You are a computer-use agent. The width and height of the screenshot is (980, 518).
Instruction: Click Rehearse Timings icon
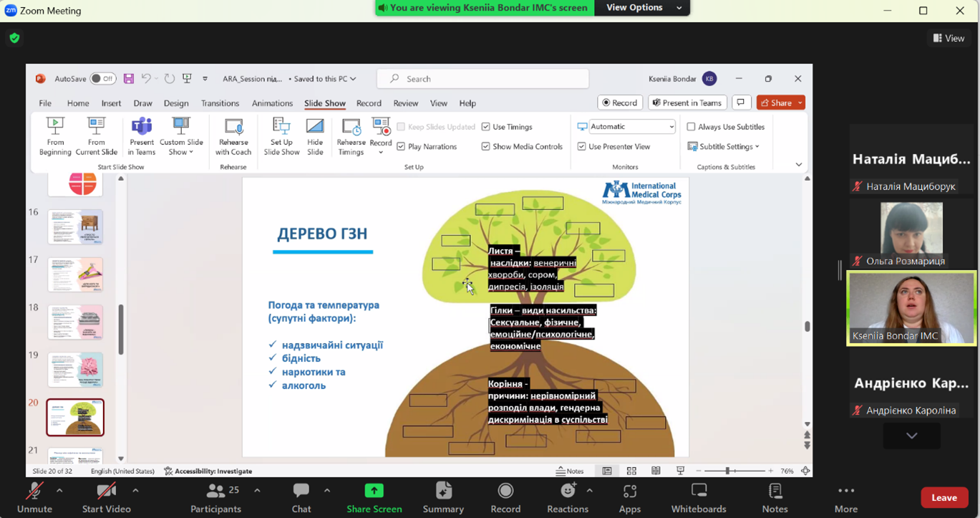pyautogui.click(x=351, y=128)
